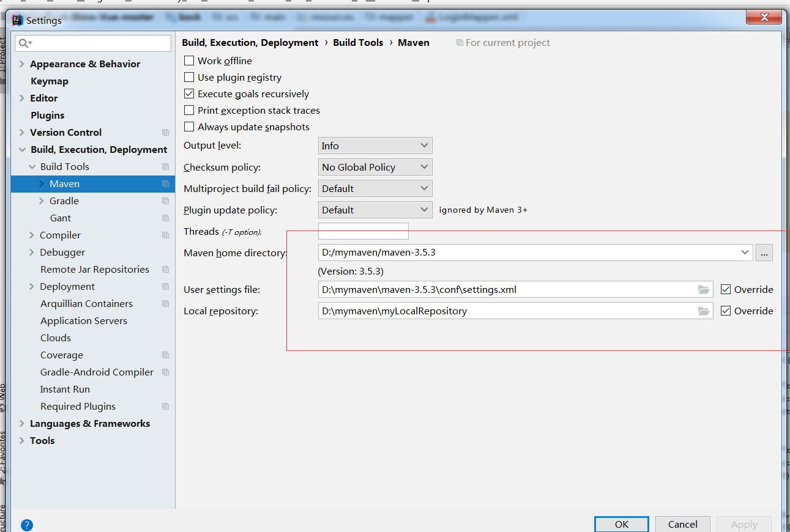Click project-level icon beside Maven row
Viewport: 790px width, 532px height.
165,183
